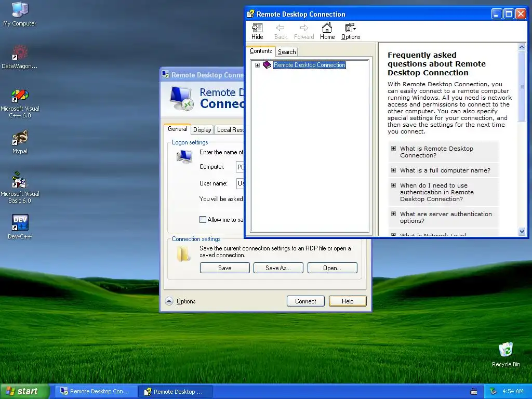Expand 'What are server authentication options?'
This screenshot has width=532, height=399.
394,214
